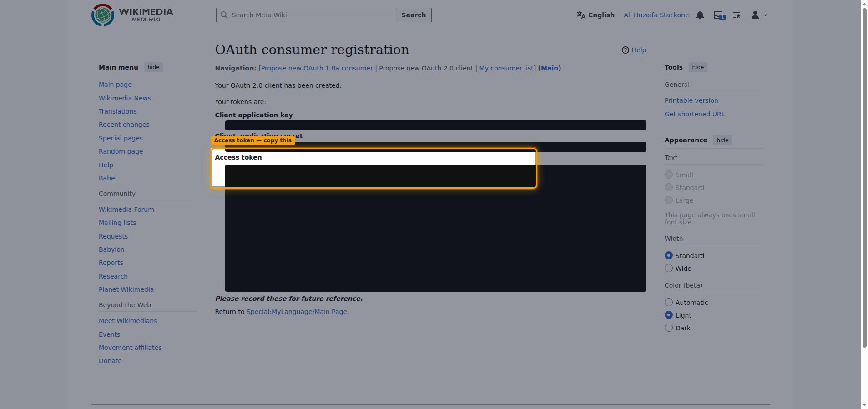Select the Standard text size radio
The width and height of the screenshot is (868, 409).
(x=669, y=187)
